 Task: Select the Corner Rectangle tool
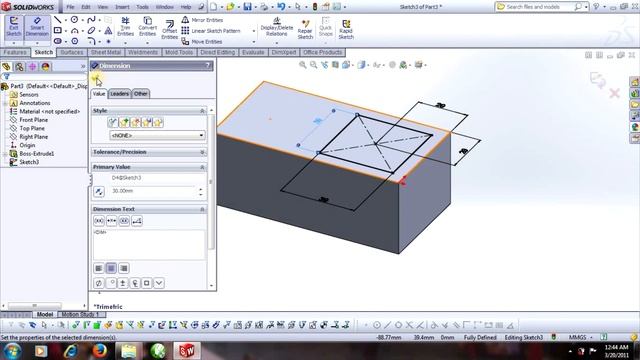click(58, 31)
